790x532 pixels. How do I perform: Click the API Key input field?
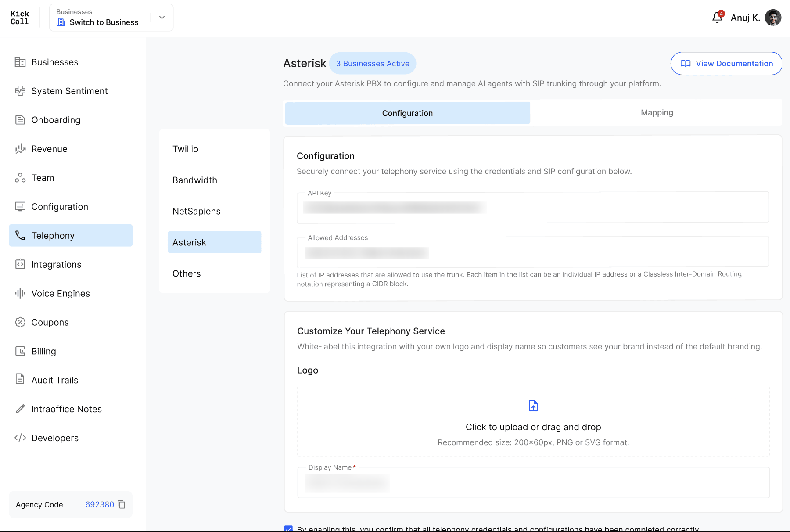click(x=533, y=207)
